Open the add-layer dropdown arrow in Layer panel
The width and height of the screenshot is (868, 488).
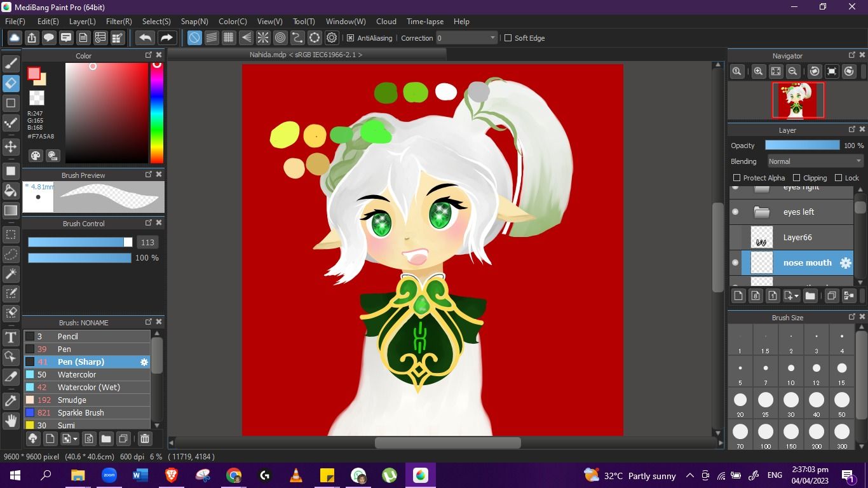point(796,295)
